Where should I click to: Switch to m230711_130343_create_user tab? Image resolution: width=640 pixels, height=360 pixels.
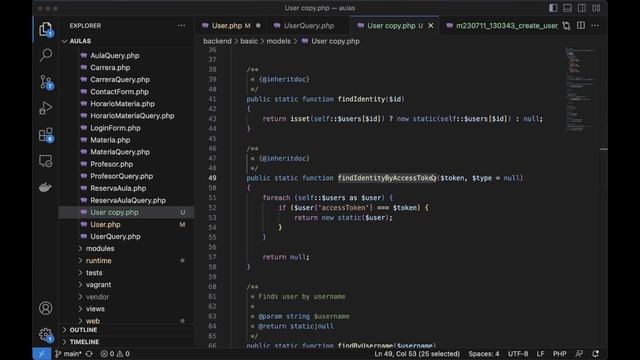click(502, 26)
